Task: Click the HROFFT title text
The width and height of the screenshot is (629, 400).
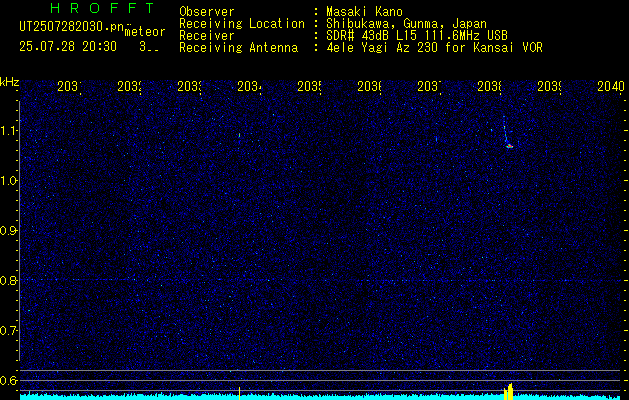Action: (x=102, y=8)
